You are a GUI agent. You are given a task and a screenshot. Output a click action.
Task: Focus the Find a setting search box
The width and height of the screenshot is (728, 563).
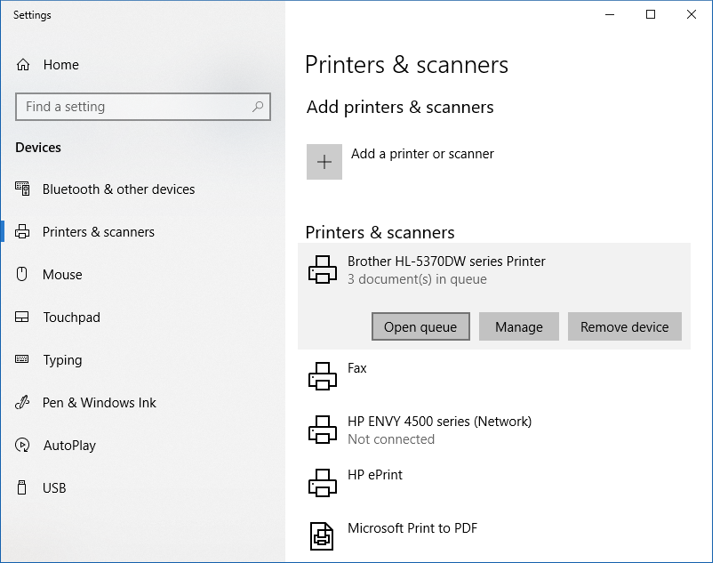(133, 107)
